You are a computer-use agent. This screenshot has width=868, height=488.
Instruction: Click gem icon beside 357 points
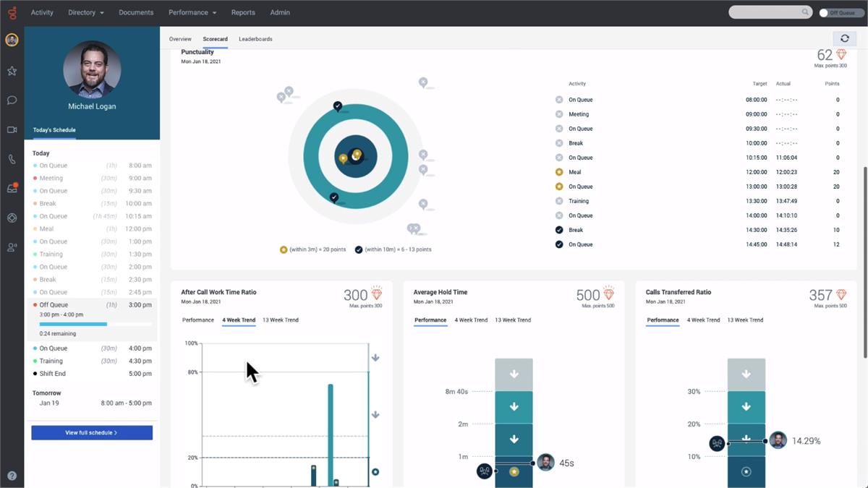841,294
